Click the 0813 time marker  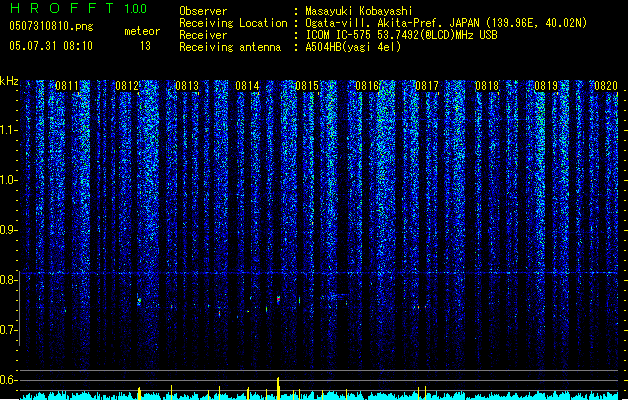pos(187,86)
